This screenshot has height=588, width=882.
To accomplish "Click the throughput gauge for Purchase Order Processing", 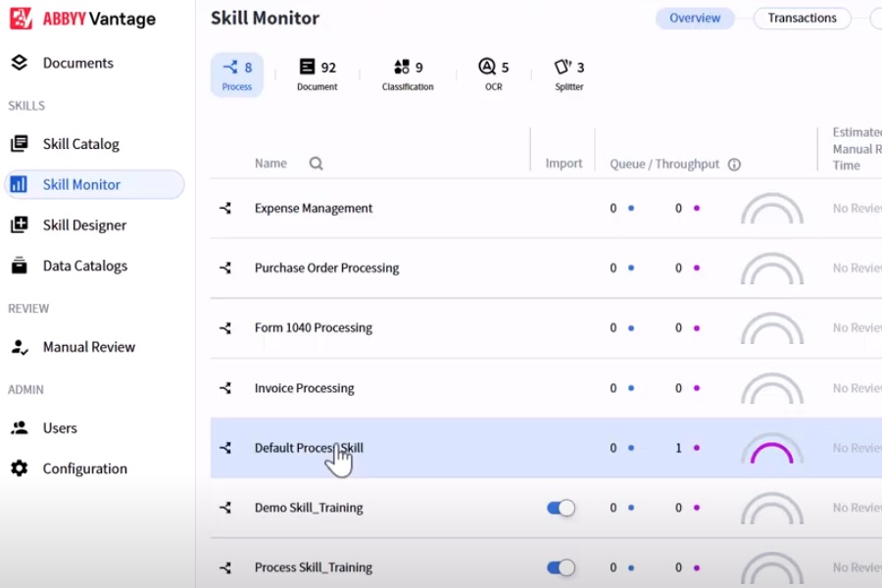I will pyautogui.click(x=772, y=268).
